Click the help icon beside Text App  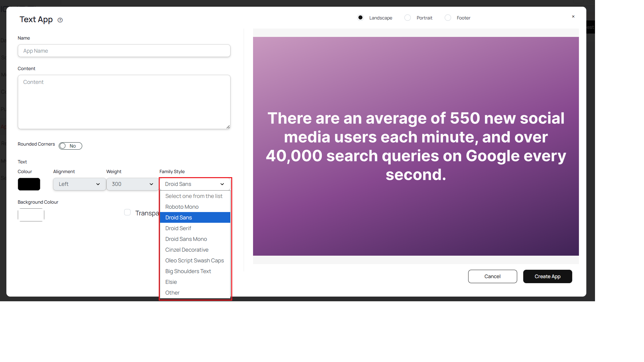tap(60, 20)
